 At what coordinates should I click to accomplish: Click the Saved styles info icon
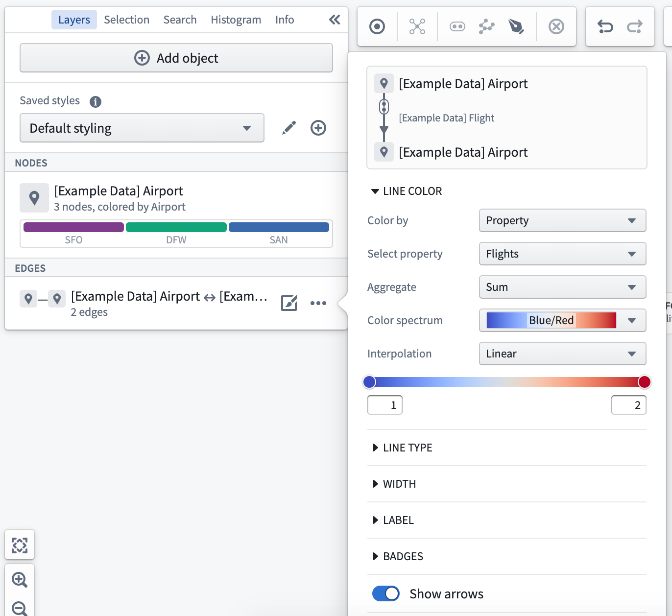pyautogui.click(x=96, y=101)
